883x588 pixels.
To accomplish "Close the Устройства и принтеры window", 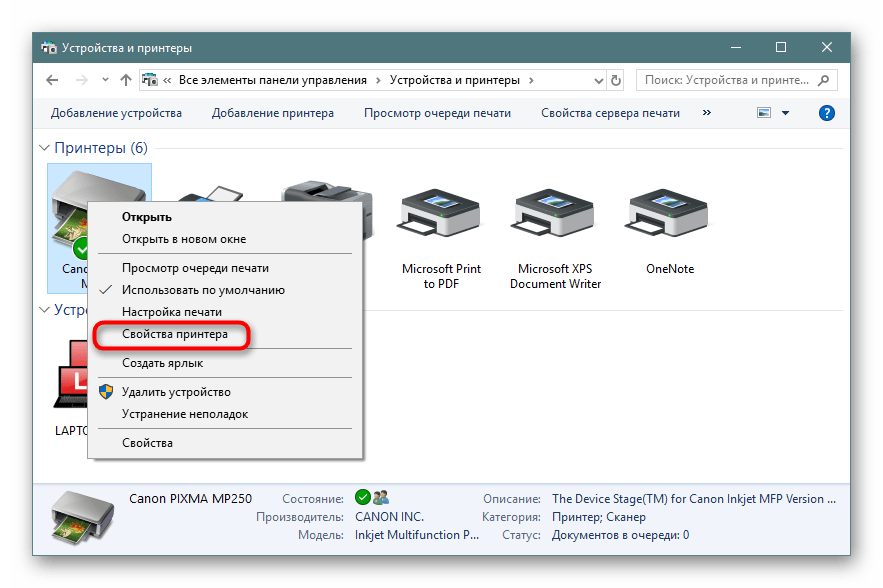I will click(x=826, y=47).
